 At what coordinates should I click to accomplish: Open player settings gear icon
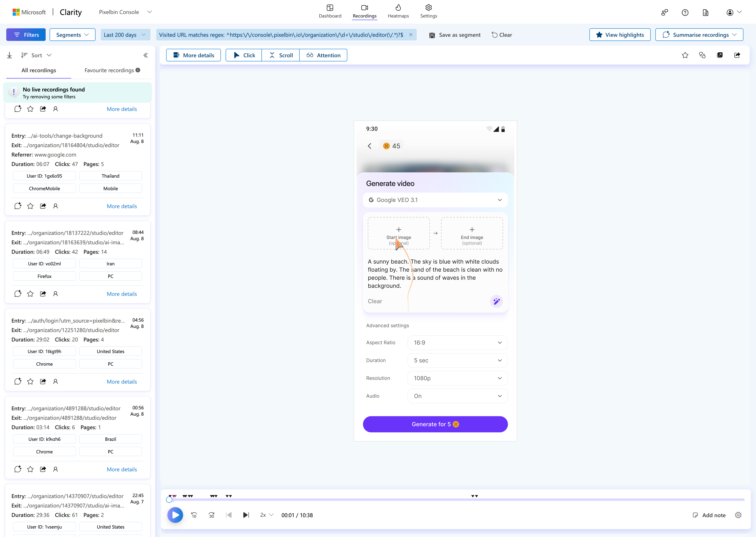738,515
